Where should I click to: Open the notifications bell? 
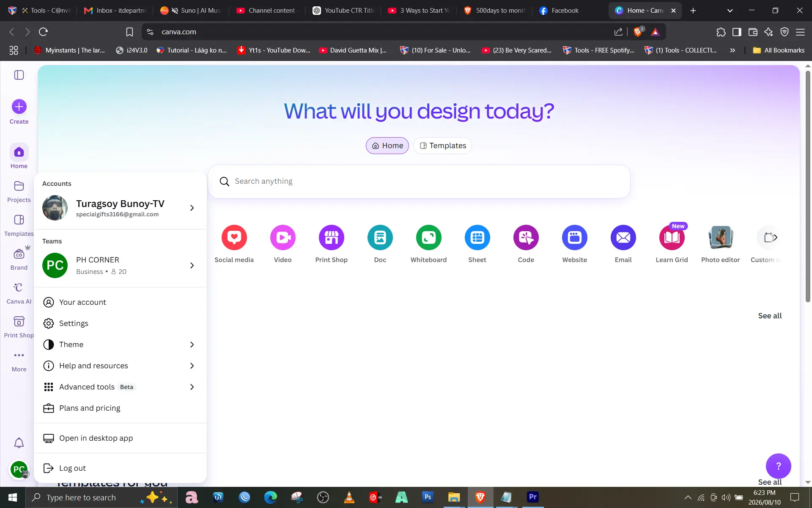[19, 443]
